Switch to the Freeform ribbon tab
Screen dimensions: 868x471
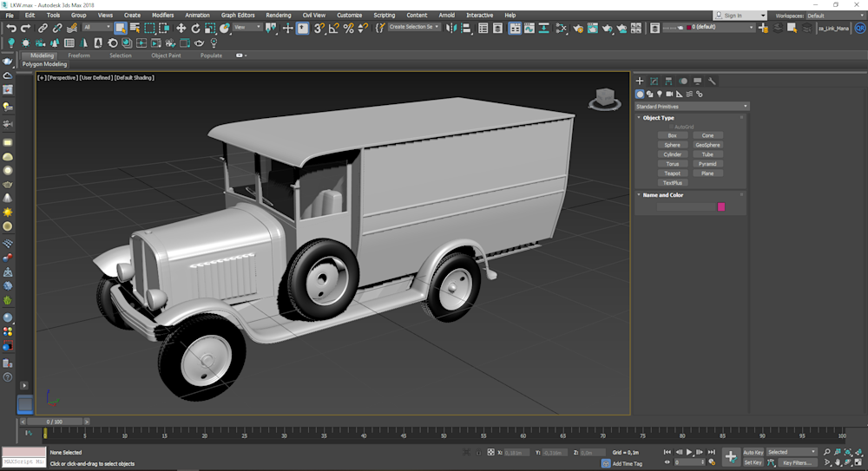click(x=79, y=56)
